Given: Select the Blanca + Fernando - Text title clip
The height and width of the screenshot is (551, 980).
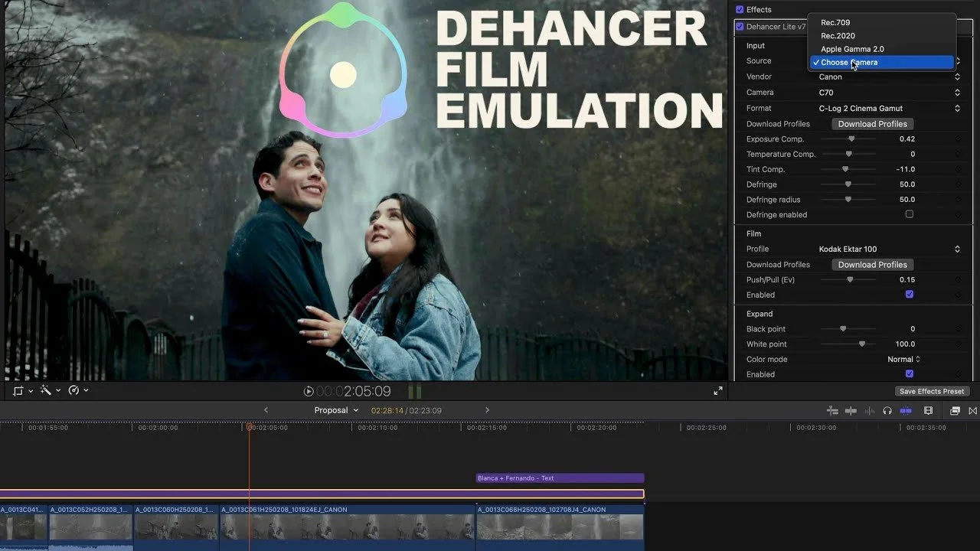Looking at the screenshot, I should pyautogui.click(x=560, y=478).
